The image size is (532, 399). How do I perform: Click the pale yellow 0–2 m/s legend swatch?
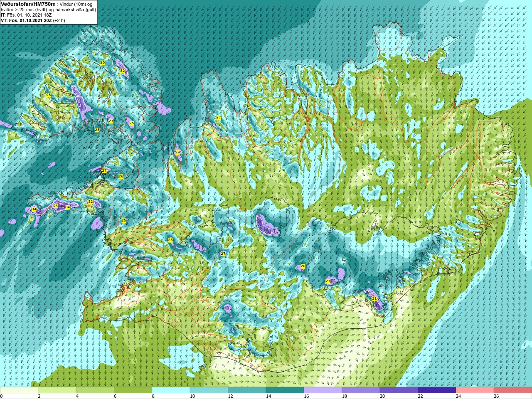coord(19,390)
